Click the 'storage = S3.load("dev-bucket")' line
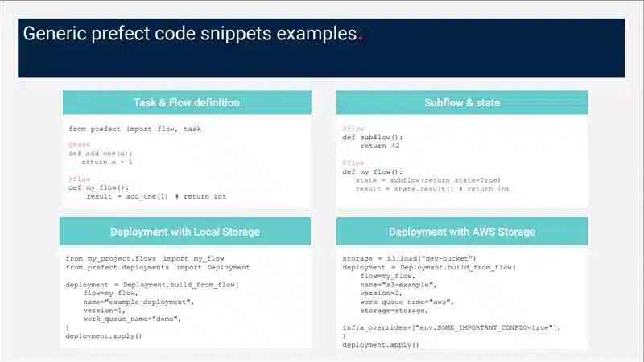 (x=410, y=258)
